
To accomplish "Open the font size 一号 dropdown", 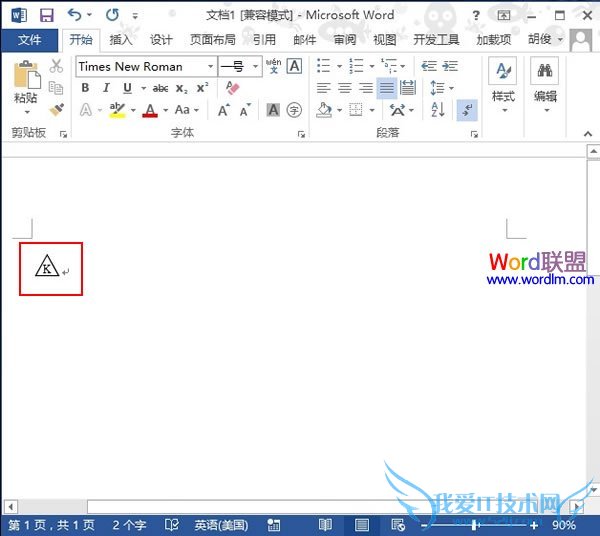I will pos(255,67).
